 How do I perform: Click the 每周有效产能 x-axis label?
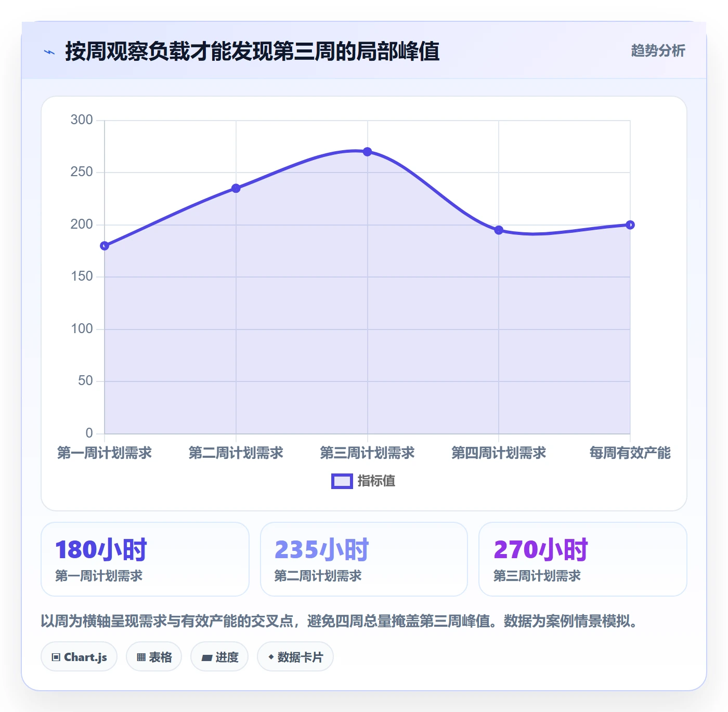pos(630,453)
